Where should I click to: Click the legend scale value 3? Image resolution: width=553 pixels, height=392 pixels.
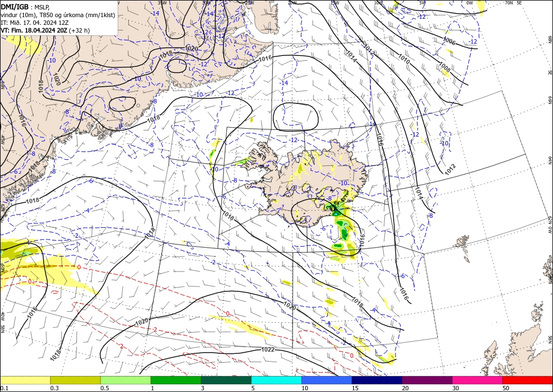(x=202, y=388)
